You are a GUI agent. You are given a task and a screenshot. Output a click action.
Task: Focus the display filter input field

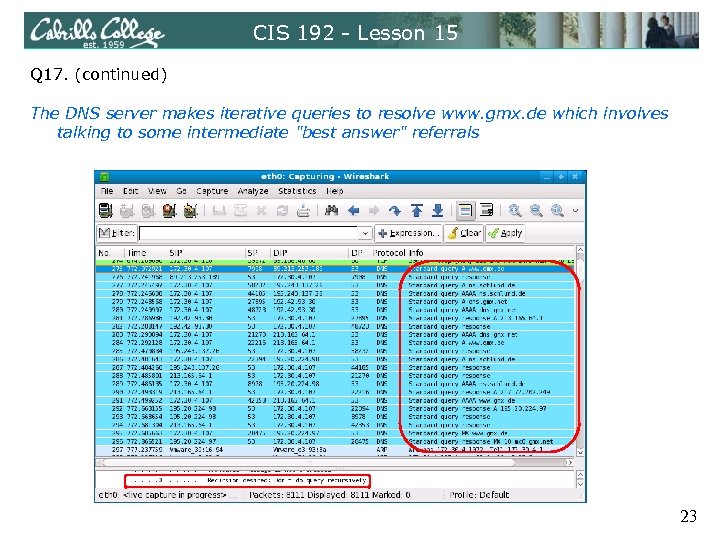[x=249, y=233]
